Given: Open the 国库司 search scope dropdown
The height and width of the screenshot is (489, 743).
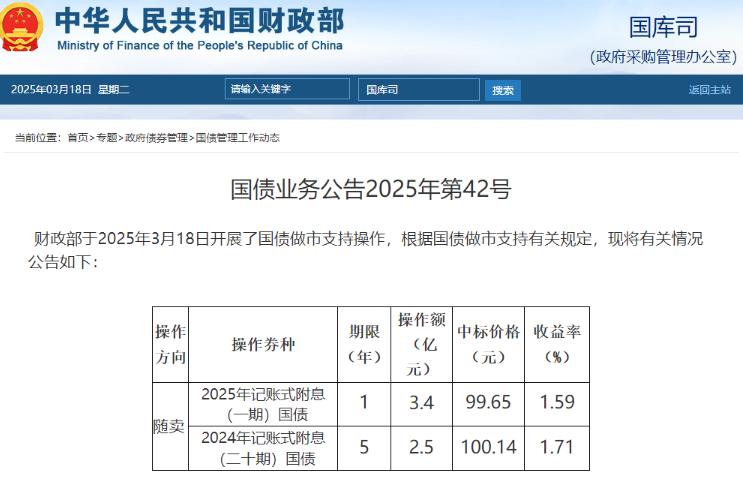Looking at the screenshot, I should click(419, 90).
